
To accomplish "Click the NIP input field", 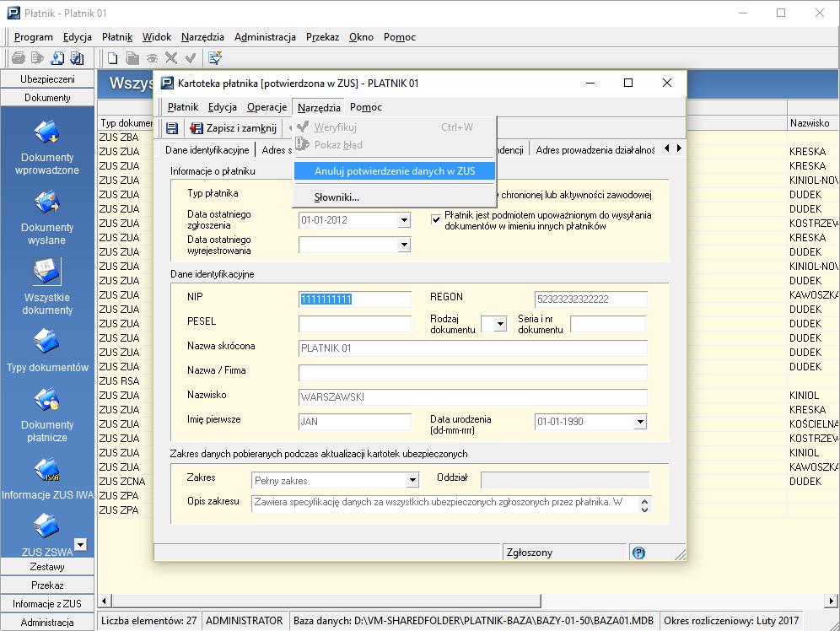I will pyautogui.click(x=355, y=299).
